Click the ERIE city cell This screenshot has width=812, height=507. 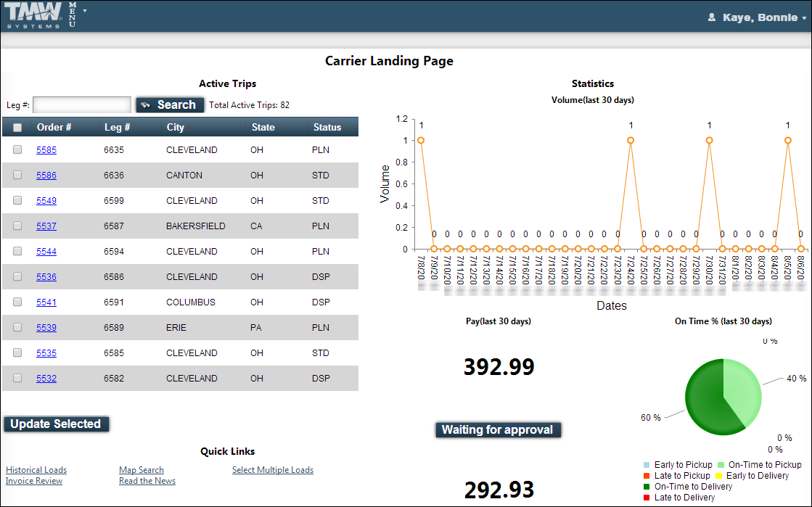(x=176, y=327)
